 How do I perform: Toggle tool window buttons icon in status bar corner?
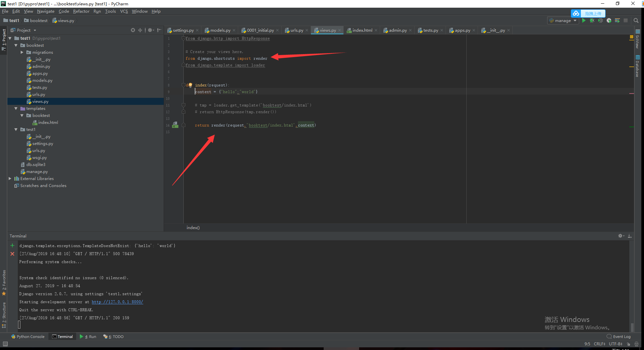pos(5,344)
